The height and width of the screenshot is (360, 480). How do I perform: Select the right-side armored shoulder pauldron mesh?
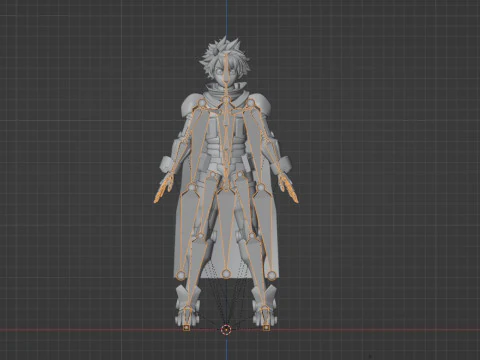coord(262,105)
